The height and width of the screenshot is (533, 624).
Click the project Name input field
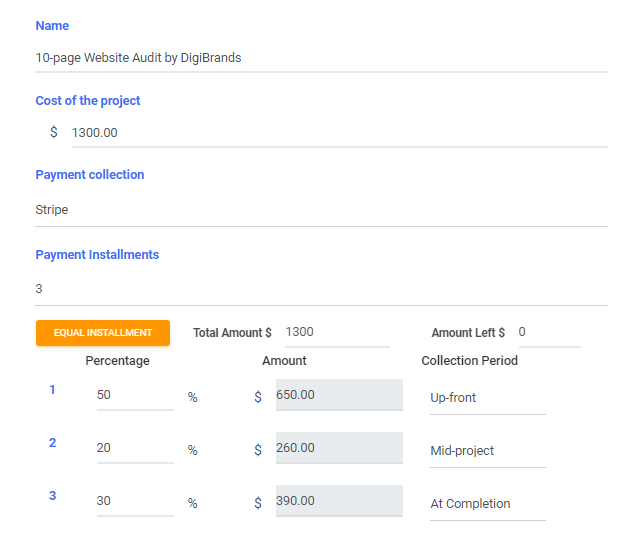tap(321, 58)
